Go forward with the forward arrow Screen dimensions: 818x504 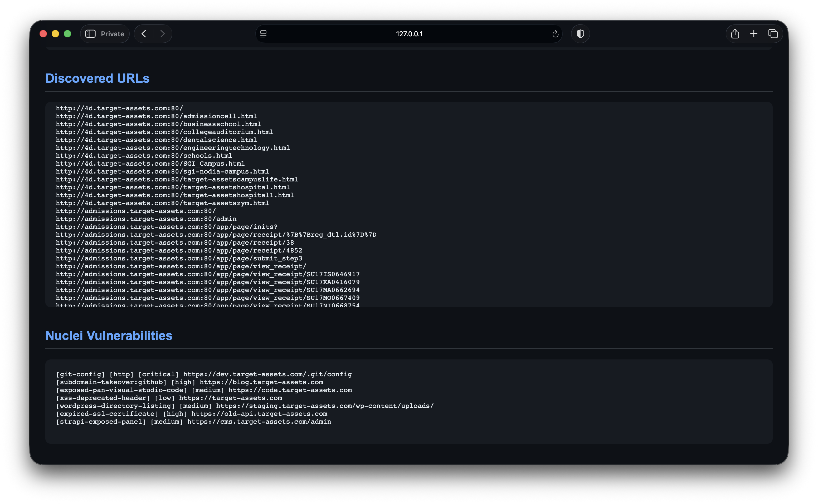click(162, 34)
